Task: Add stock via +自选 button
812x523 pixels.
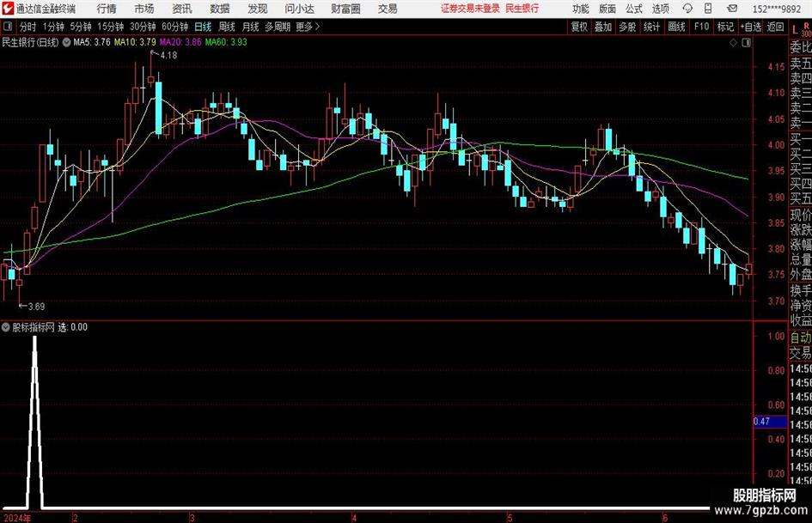Action: pos(750,27)
